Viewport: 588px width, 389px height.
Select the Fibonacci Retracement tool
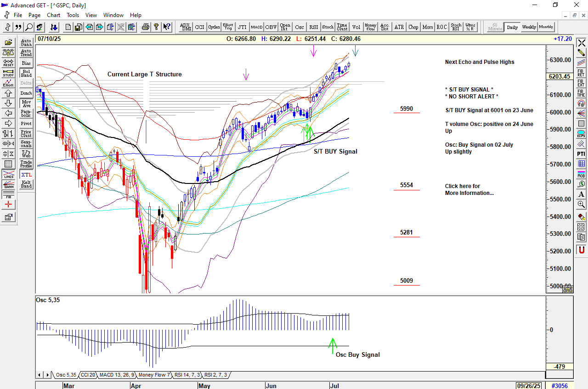coord(581,72)
